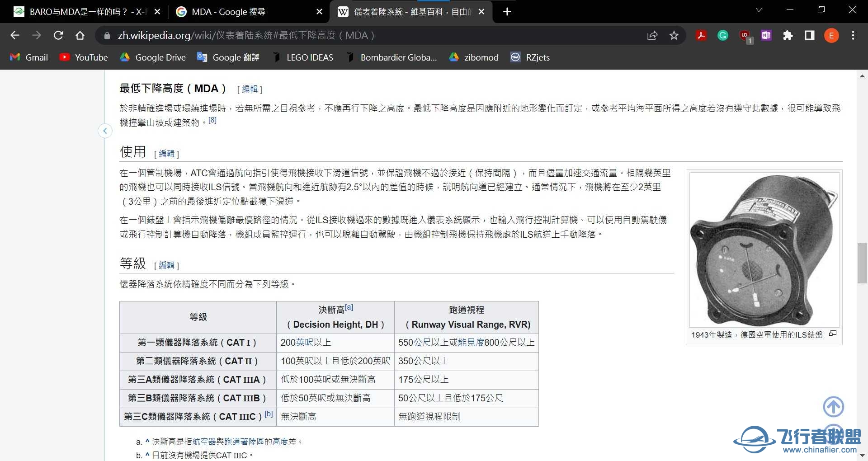
Task: Select the cell 第二類儀器降落系統 (CAT II)
Action: pos(198,361)
